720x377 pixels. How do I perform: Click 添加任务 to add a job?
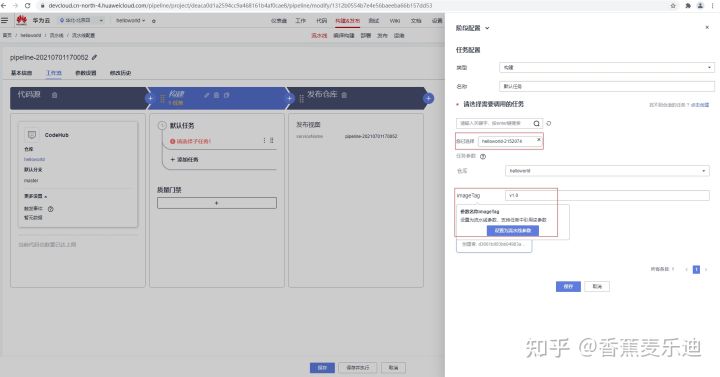tap(185, 160)
